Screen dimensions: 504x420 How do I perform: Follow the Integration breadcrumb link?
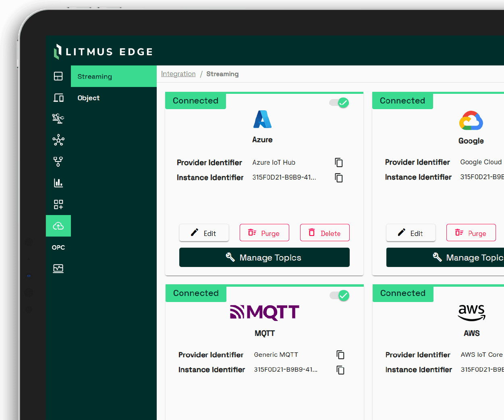pos(178,74)
